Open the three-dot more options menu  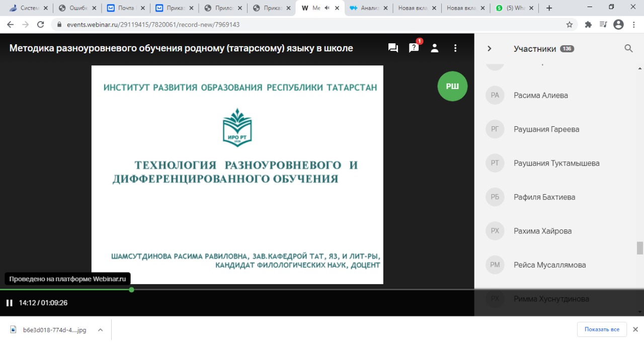[455, 48]
